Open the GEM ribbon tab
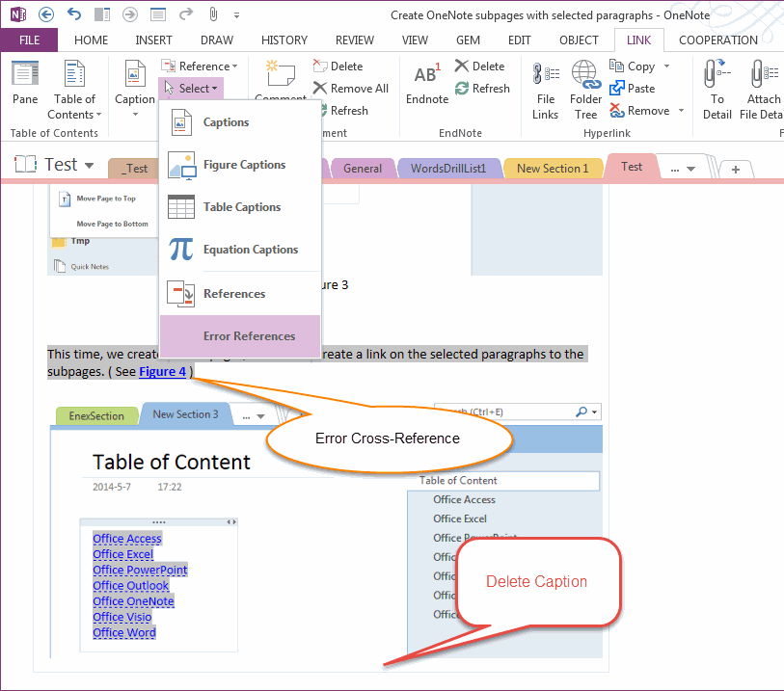Image resolution: width=784 pixels, height=691 pixels. coord(468,40)
